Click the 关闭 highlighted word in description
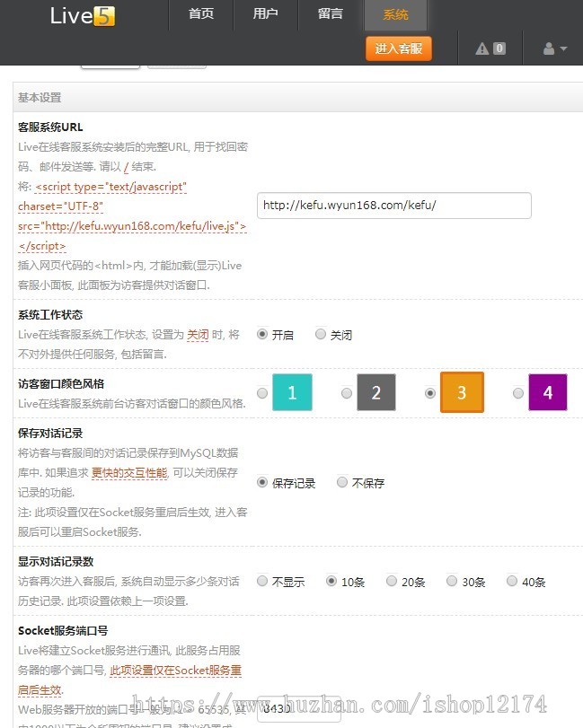The image size is (583, 728). pyautogui.click(x=198, y=335)
